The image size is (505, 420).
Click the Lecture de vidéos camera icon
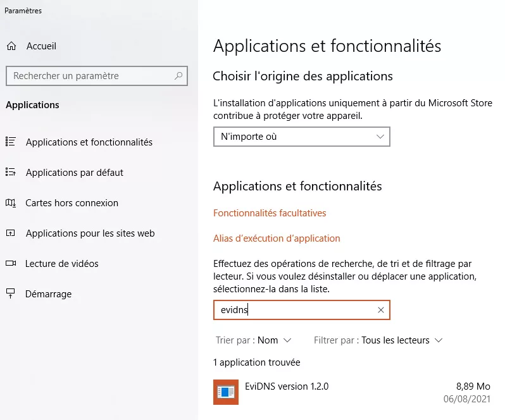(x=10, y=264)
